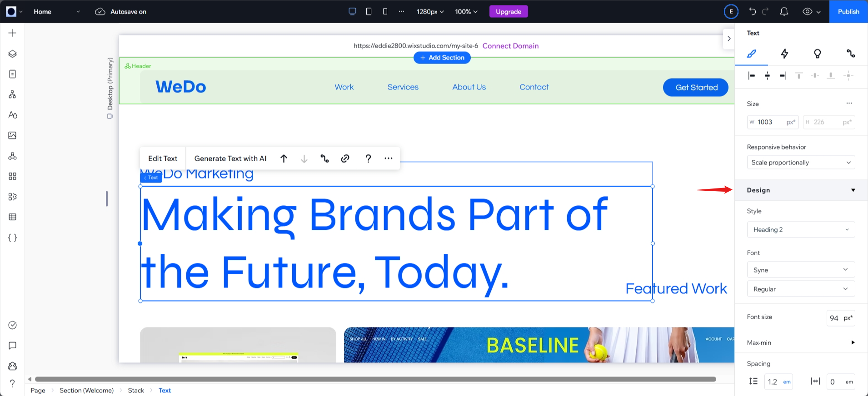Open the Media image icon
Viewport: 868px width, 396px height.
pos(12,135)
